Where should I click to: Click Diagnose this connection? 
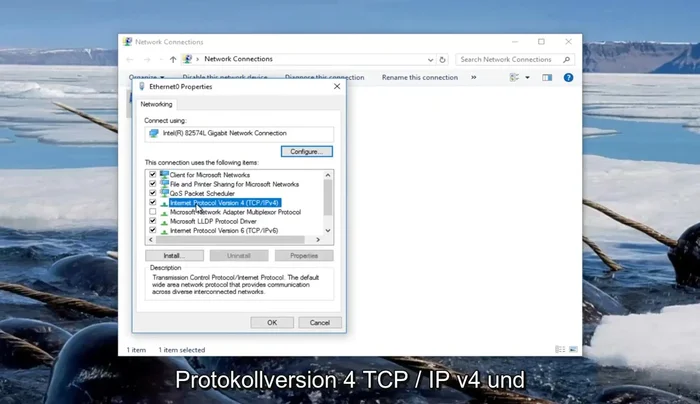tap(324, 77)
